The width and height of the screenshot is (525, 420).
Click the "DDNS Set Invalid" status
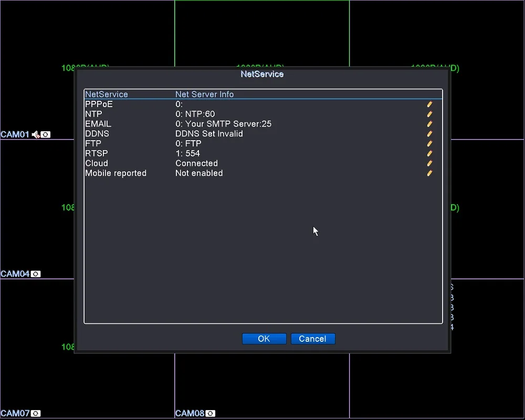(209, 134)
